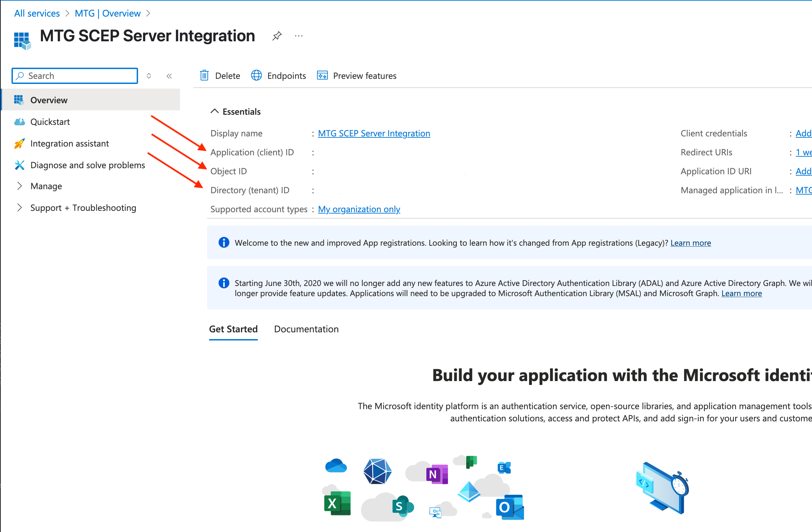Open the Integration assistant

pyautogui.click(x=70, y=143)
